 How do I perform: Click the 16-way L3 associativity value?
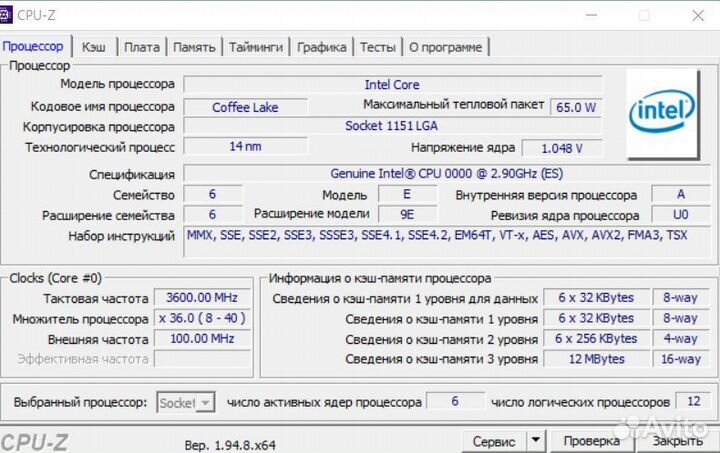pyautogui.click(x=681, y=359)
